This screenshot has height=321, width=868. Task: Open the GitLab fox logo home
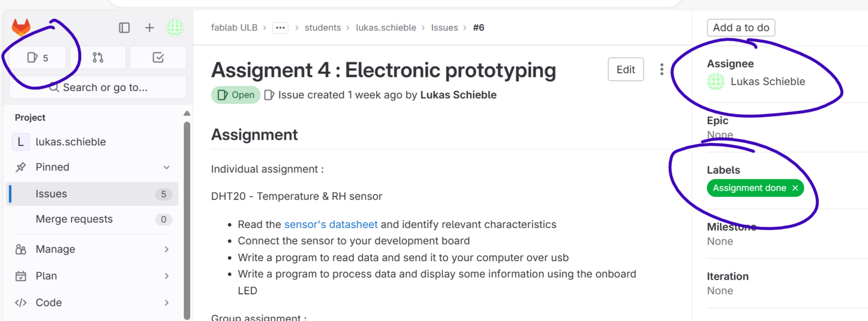pos(21,27)
